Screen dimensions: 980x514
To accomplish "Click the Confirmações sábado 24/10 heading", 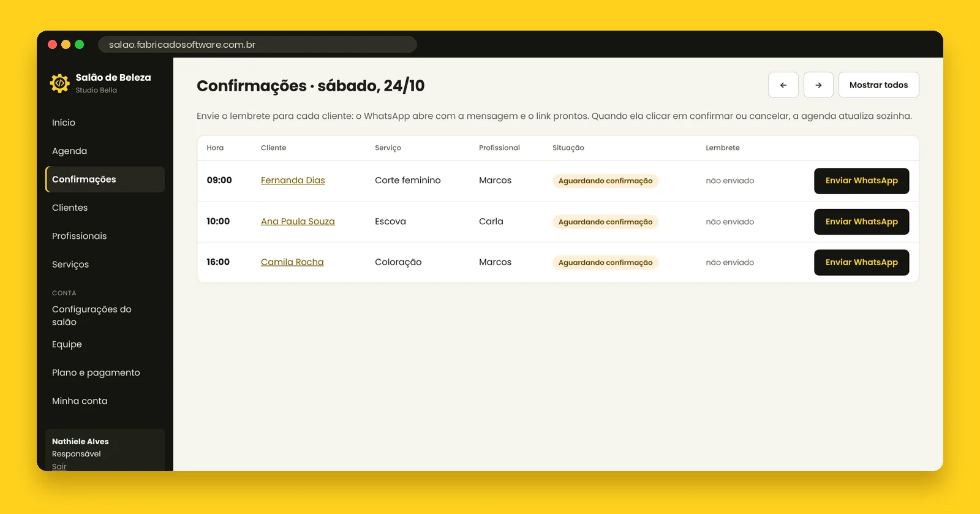I will tap(311, 86).
